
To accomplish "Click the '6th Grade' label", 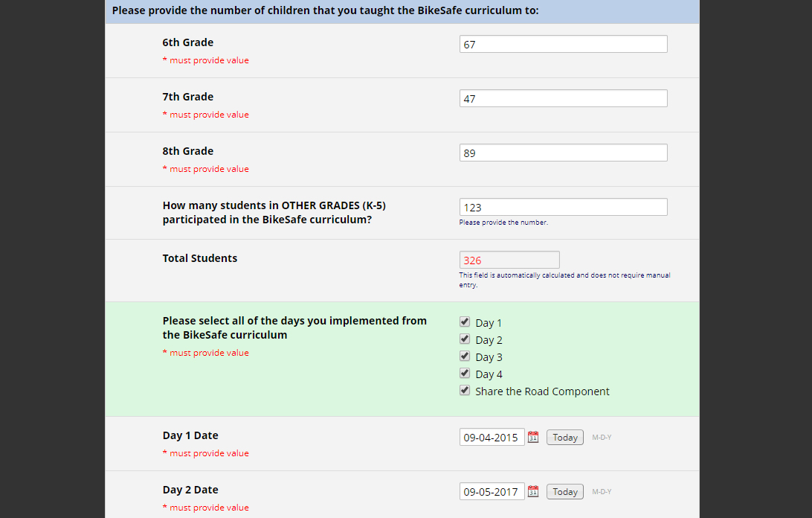I will coord(188,42).
